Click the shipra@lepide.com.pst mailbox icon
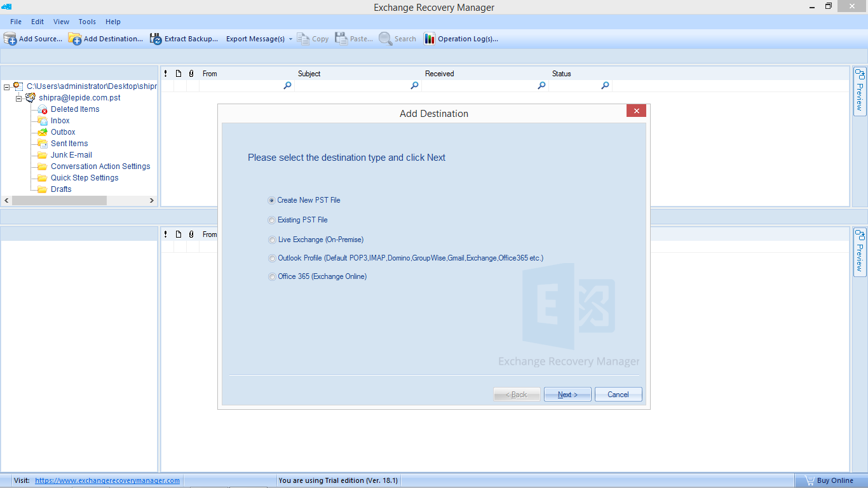The image size is (868, 488). [x=31, y=98]
